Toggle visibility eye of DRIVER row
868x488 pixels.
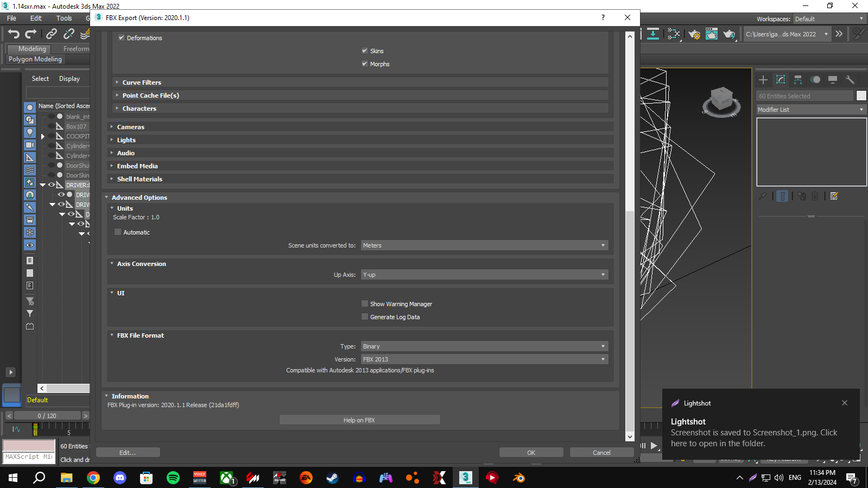pos(52,185)
